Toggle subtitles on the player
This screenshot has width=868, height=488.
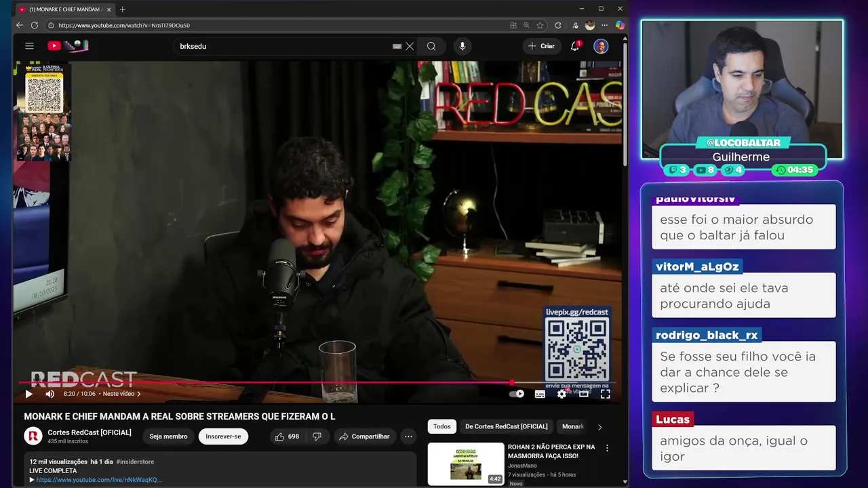(540, 394)
